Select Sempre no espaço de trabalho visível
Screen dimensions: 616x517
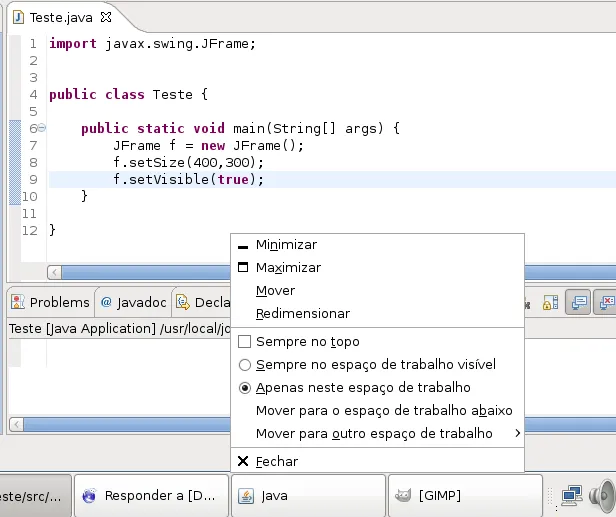coord(244,365)
